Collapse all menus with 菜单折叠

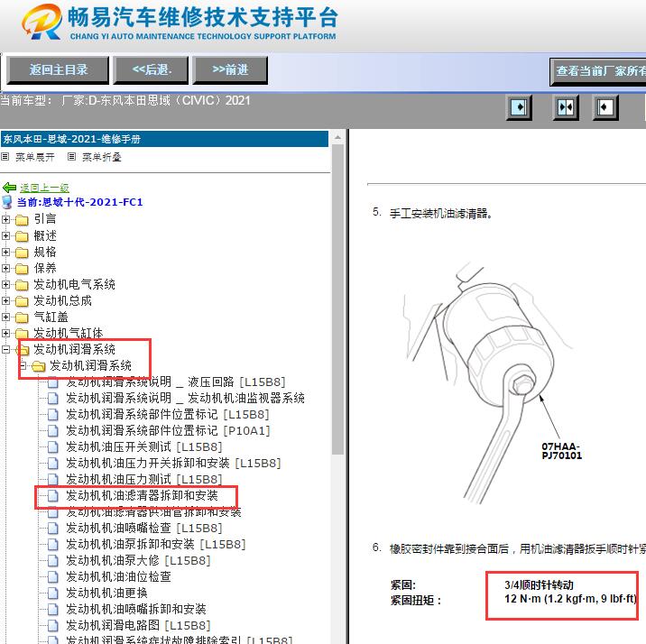(102, 157)
